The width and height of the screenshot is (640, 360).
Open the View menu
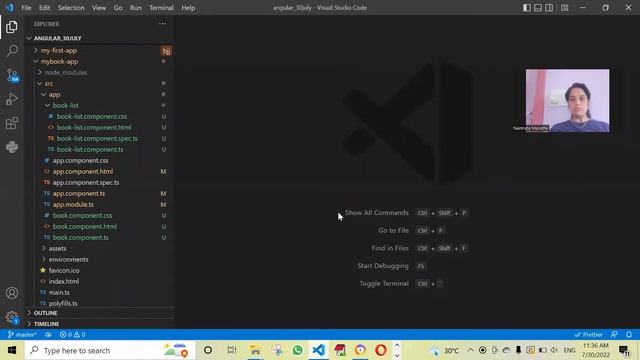click(99, 8)
